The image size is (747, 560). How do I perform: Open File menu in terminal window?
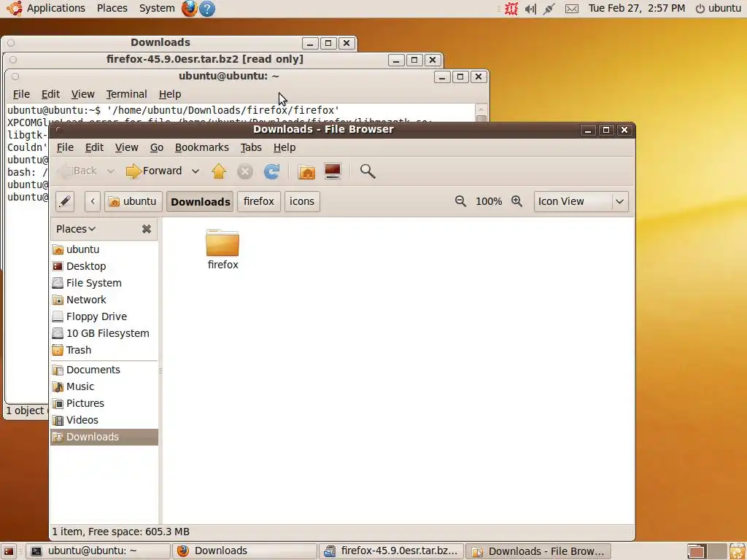21,94
